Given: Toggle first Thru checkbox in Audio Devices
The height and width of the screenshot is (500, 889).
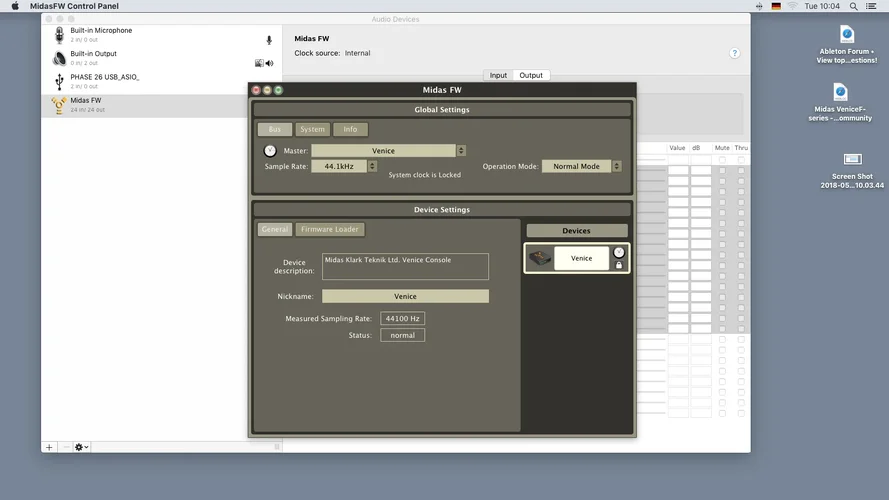Looking at the screenshot, I should [x=741, y=160].
